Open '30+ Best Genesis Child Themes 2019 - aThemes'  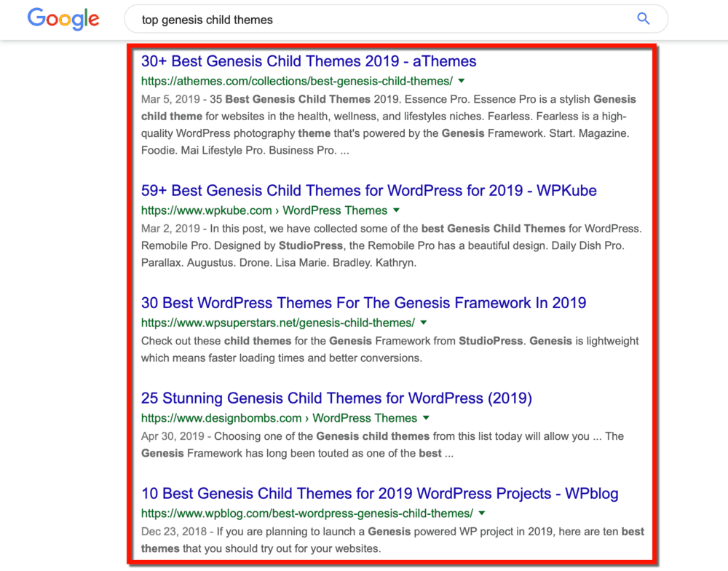point(309,61)
